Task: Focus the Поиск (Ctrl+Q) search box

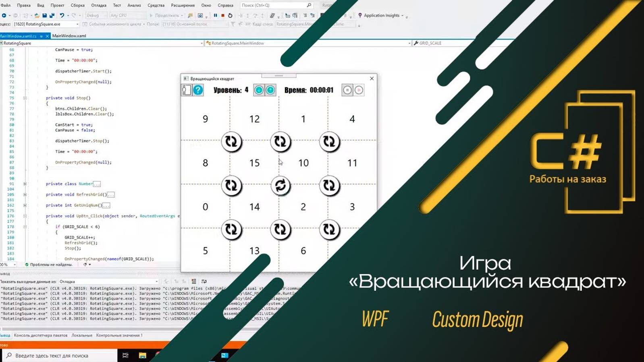Action: (276, 5)
